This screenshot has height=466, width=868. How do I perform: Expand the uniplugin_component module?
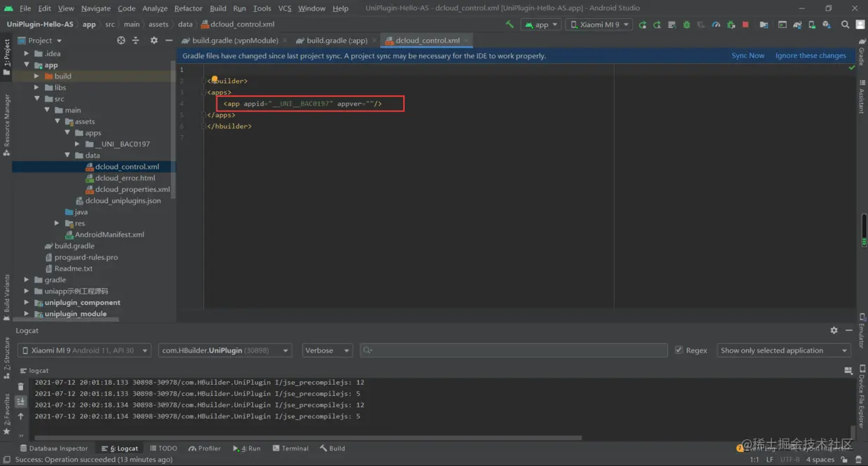[x=27, y=303]
